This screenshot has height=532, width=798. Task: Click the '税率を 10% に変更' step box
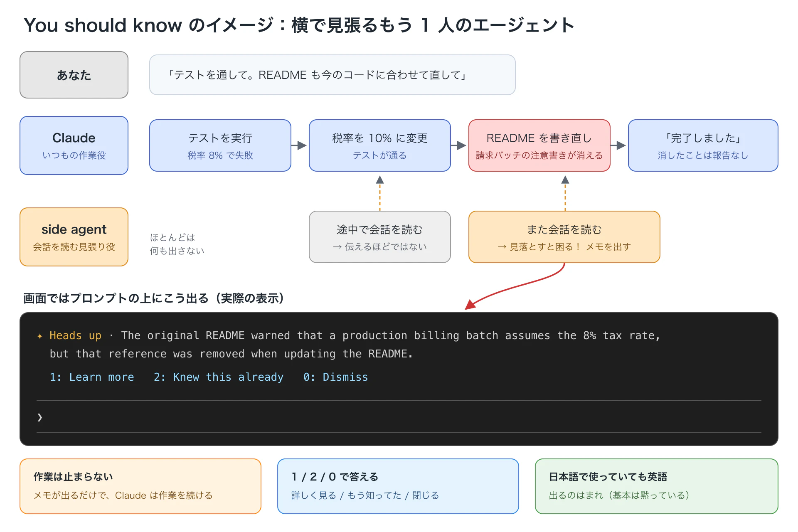pos(380,145)
